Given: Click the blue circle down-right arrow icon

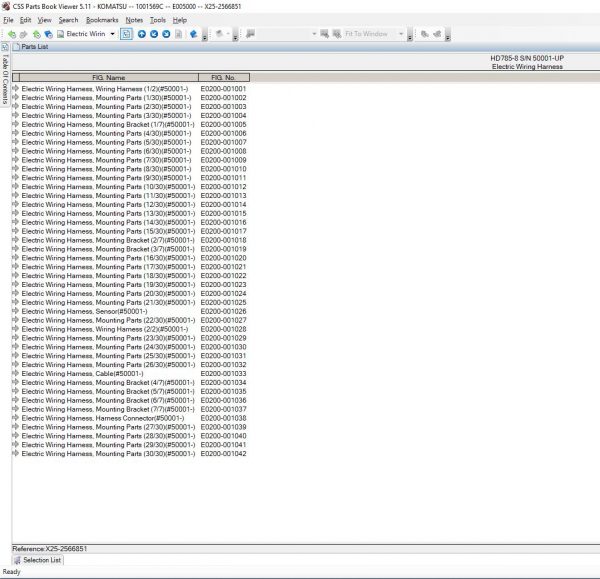Looking at the screenshot, I should click(x=166, y=34).
